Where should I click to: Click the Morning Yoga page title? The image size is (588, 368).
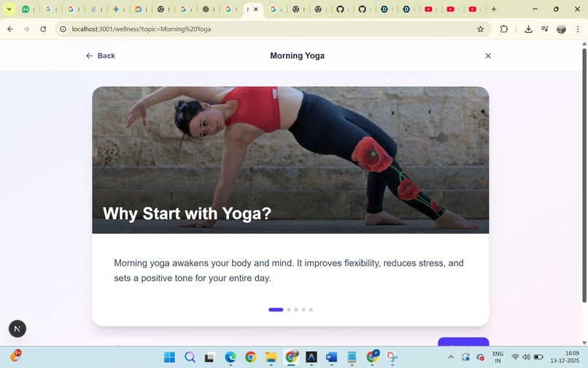pyautogui.click(x=297, y=55)
